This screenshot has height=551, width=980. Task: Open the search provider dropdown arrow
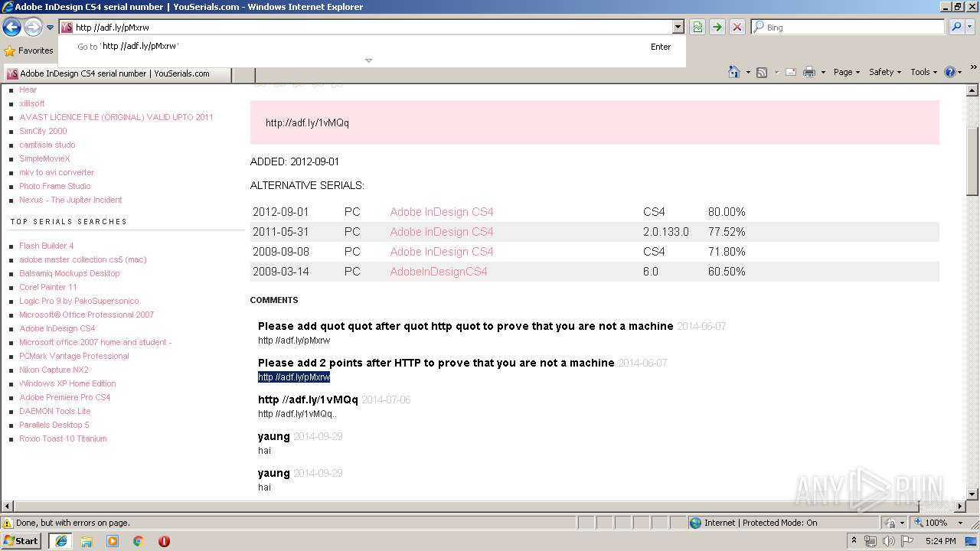pos(969,27)
